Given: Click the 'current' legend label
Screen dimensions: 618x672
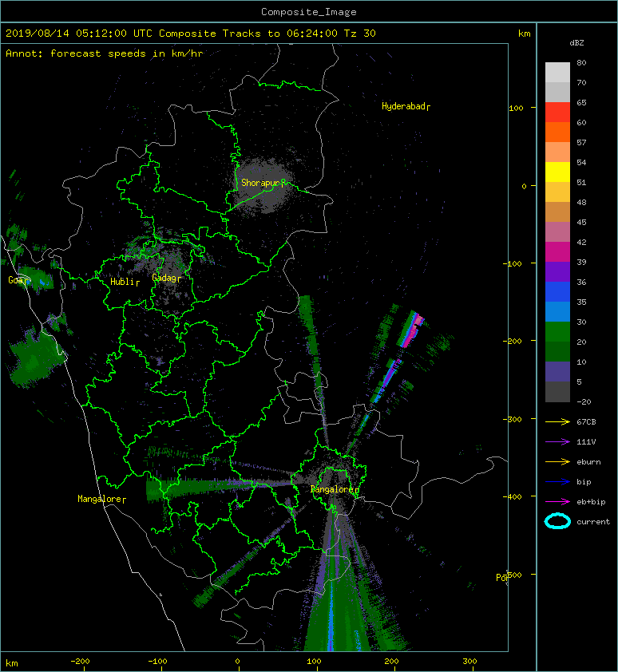Looking at the screenshot, I should pos(593,522).
